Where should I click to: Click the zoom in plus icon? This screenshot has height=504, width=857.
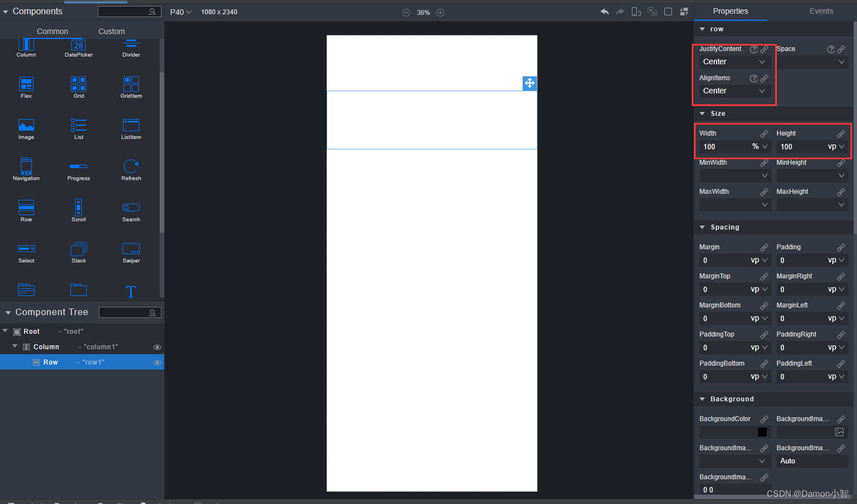tap(440, 13)
